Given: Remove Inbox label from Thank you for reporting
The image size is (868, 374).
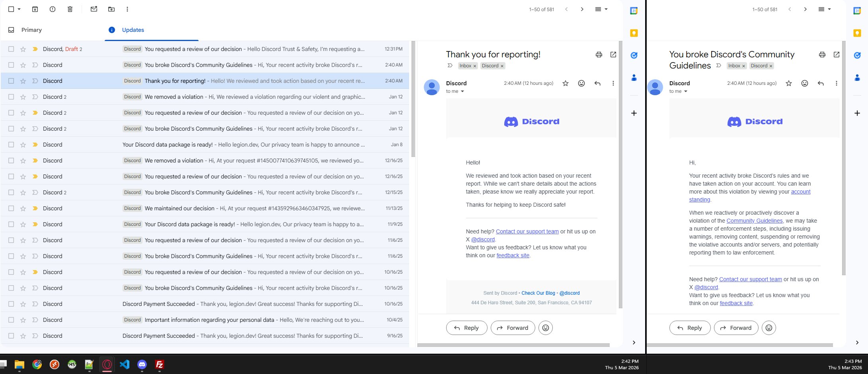Looking at the screenshot, I should tap(475, 66).
